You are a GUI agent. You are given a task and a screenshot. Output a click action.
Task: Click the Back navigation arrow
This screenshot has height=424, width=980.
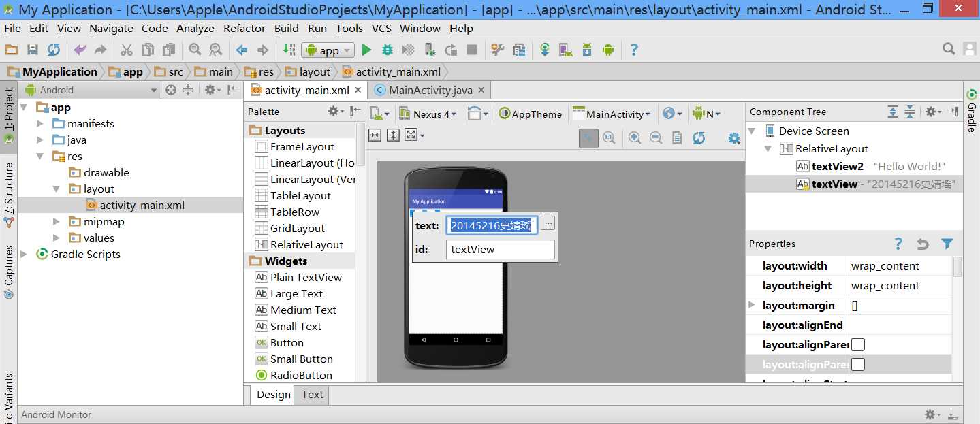[x=242, y=50]
